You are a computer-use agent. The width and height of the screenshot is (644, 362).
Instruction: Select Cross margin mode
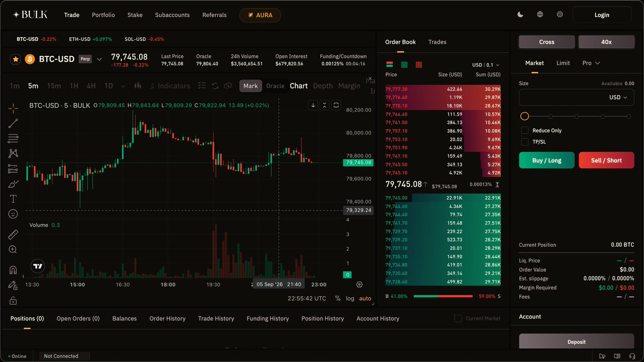pos(546,42)
